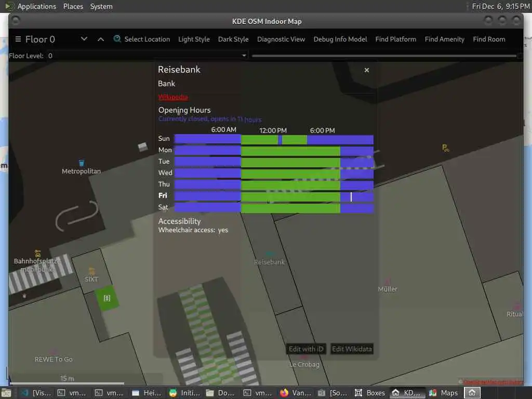The image size is (532, 399).
Task: Click the house icon at taskbar right
Action: pos(472,393)
